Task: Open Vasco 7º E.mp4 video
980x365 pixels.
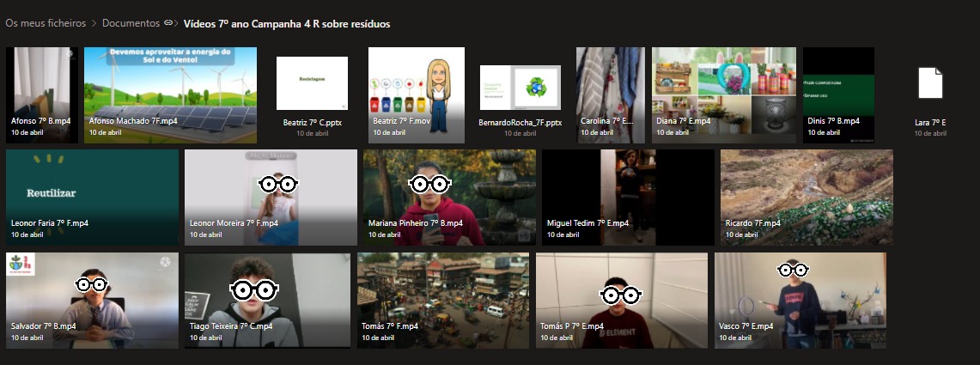Action: [x=800, y=301]
